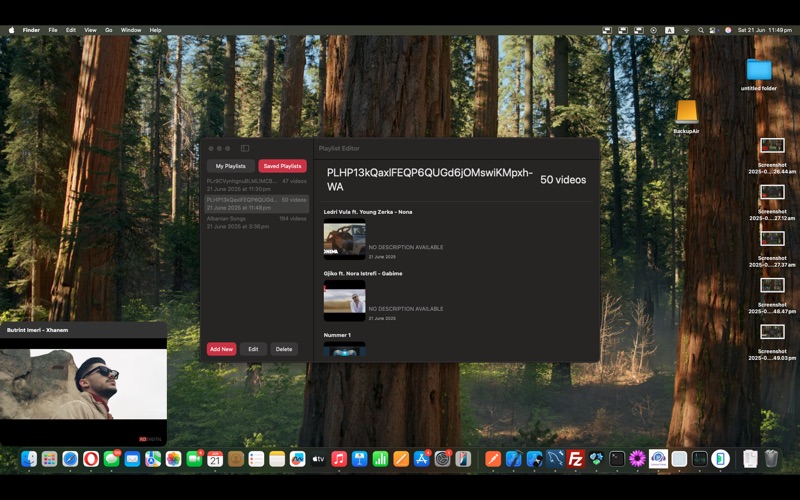Launch Opera browser from the dock
The image size is (800, 500).
pyautogui.click(x=91, y=459)
